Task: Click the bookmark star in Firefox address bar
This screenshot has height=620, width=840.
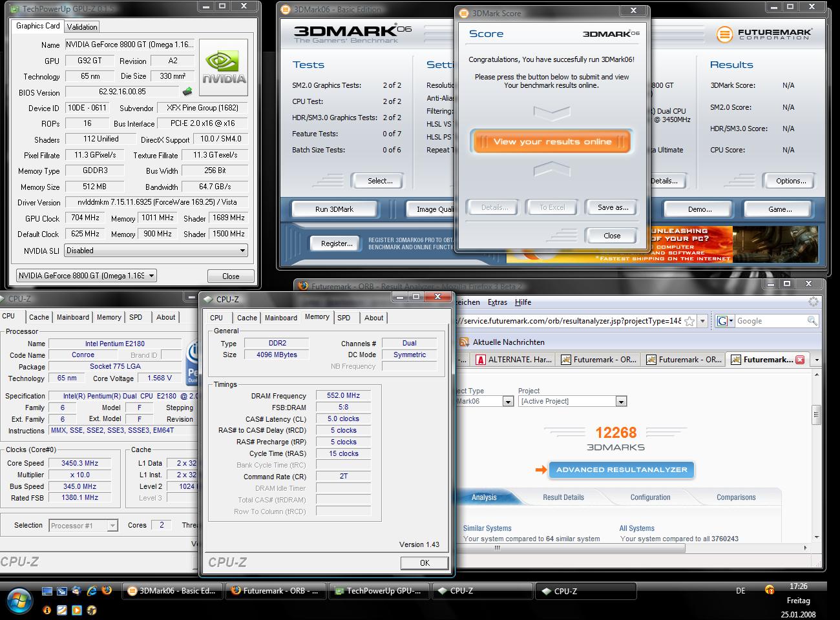Action: pyautogui.click(x=690, y=321)
